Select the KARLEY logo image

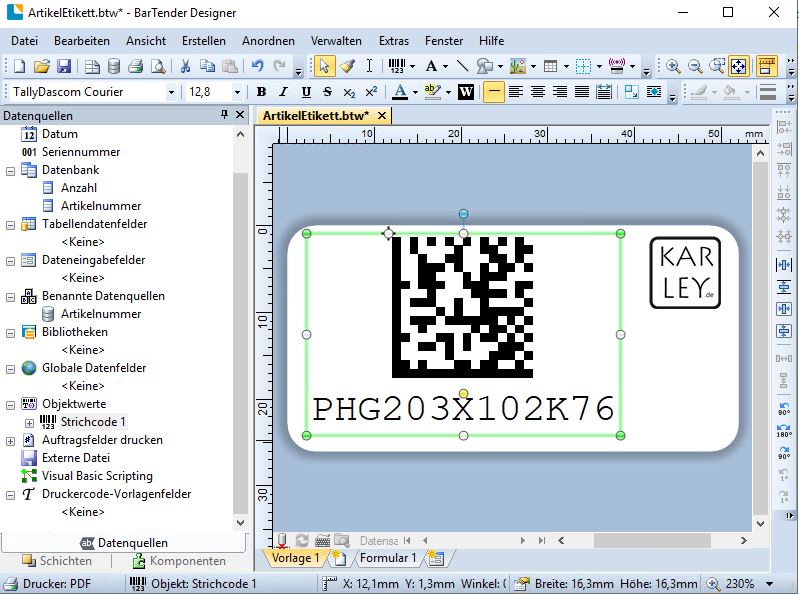[685, 273]
